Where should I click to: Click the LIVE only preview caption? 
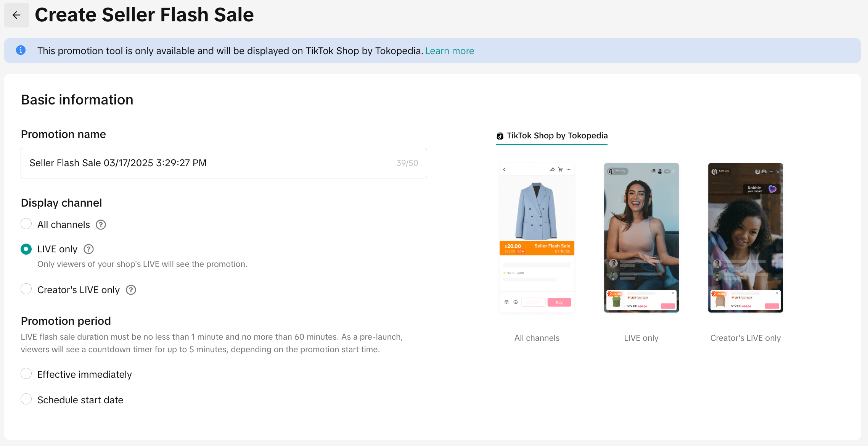click(x=641, y=338)
